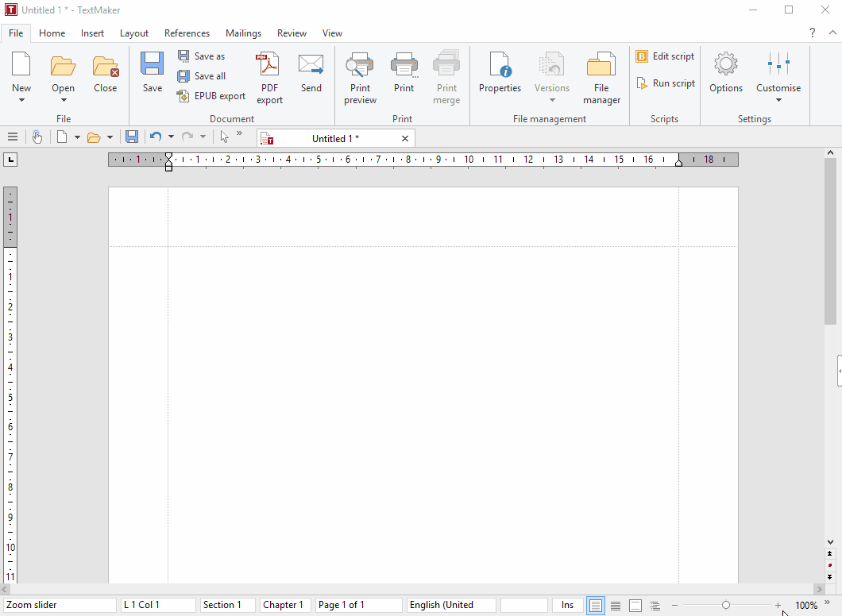The image size is (842, 616).
Task: Expand the New document dropdown arrow
Action: [x=21, y=100]
